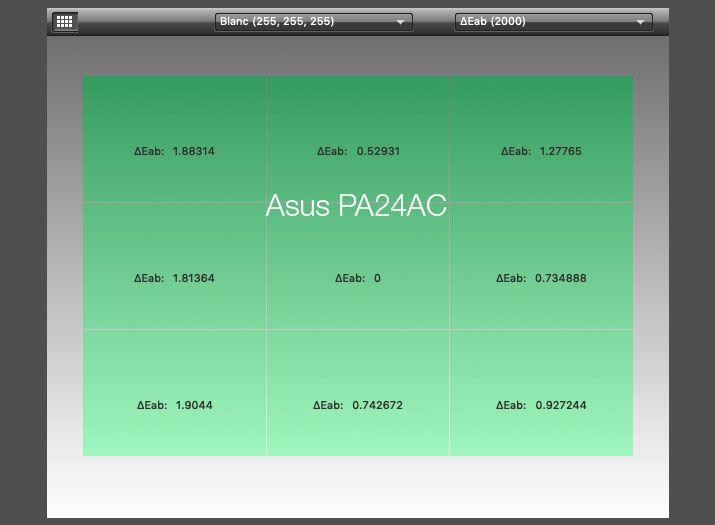Select the cell showing ΔEab 0.52931
The height and width of the screenshot is (525, 715).
pyautogui.click(x=358, y=139)
